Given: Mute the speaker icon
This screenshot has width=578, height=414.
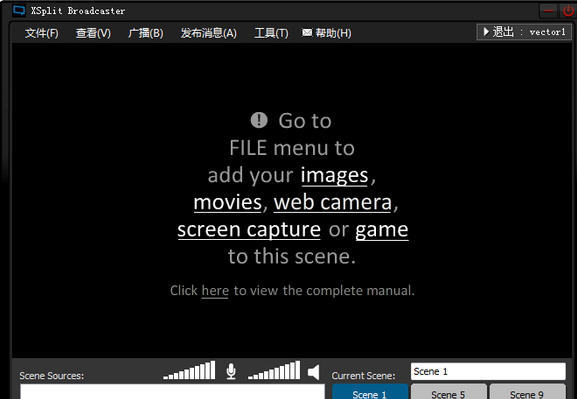Looking at the screenshot, I should click(313, 372).
